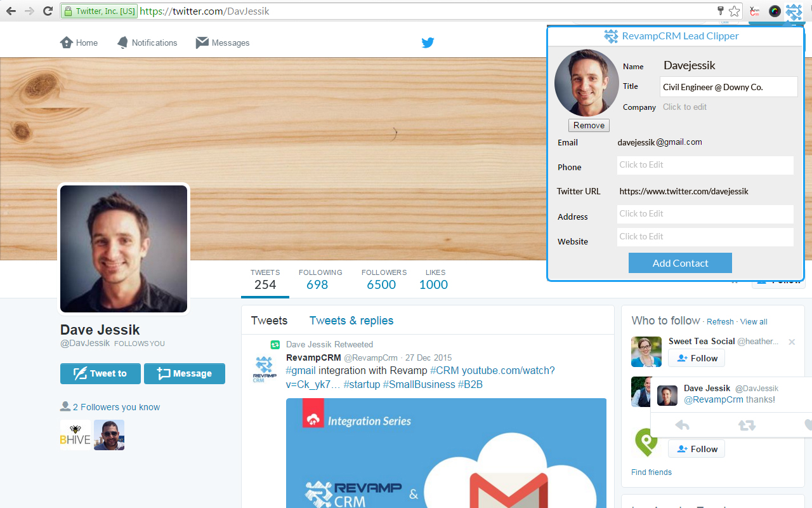Open Messages

[x=223, y=43]
